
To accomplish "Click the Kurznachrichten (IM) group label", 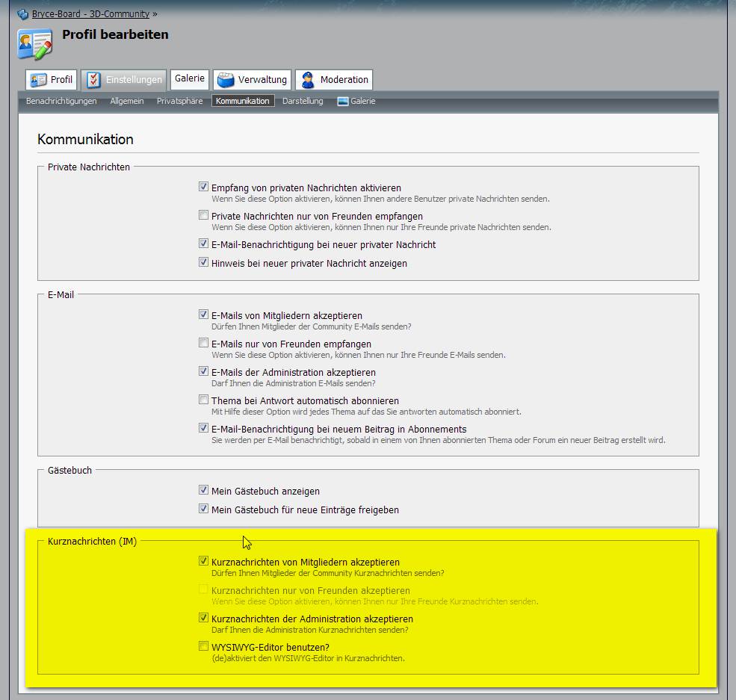I will (92, 542).
